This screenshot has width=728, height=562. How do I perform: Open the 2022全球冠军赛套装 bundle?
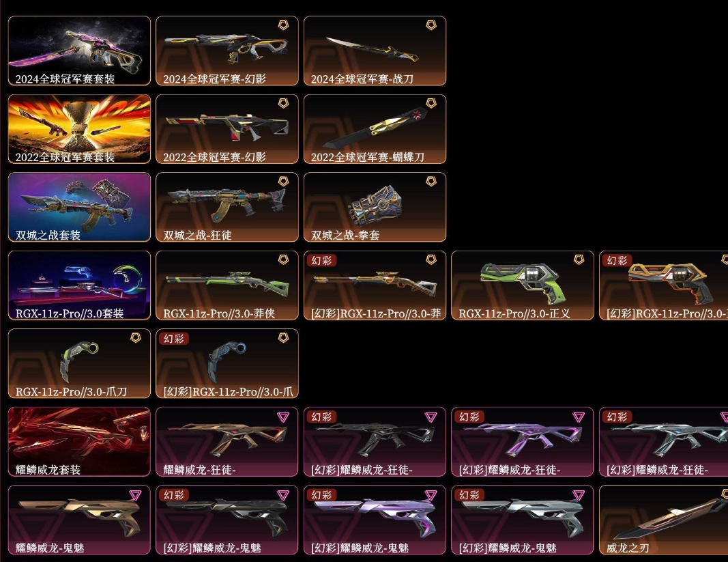(x=79, y=129)
